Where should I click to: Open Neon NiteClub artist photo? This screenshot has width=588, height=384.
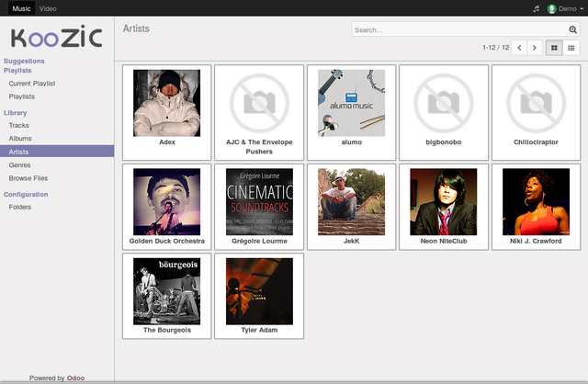pos(444,202)
